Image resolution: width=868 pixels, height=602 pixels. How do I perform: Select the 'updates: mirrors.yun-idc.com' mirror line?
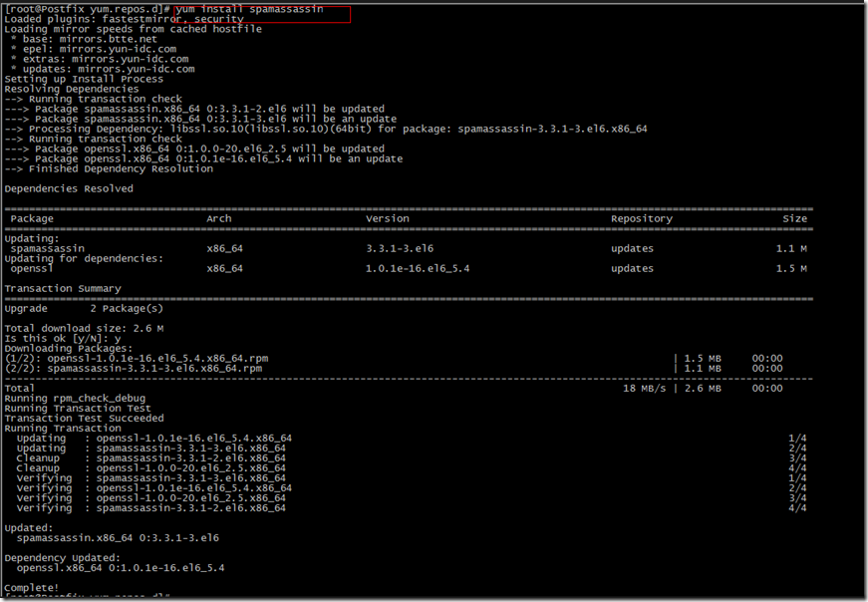click(103, 69)
